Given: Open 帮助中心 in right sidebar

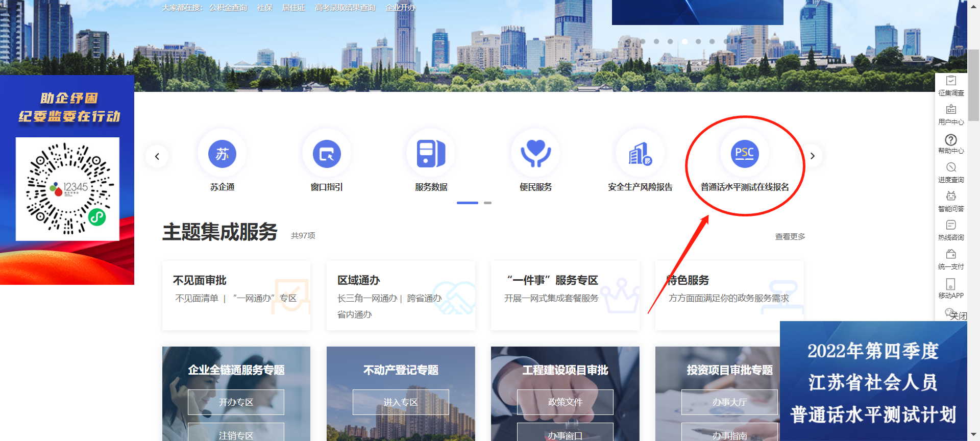Looking at the screenshot, I should (951, 143).
